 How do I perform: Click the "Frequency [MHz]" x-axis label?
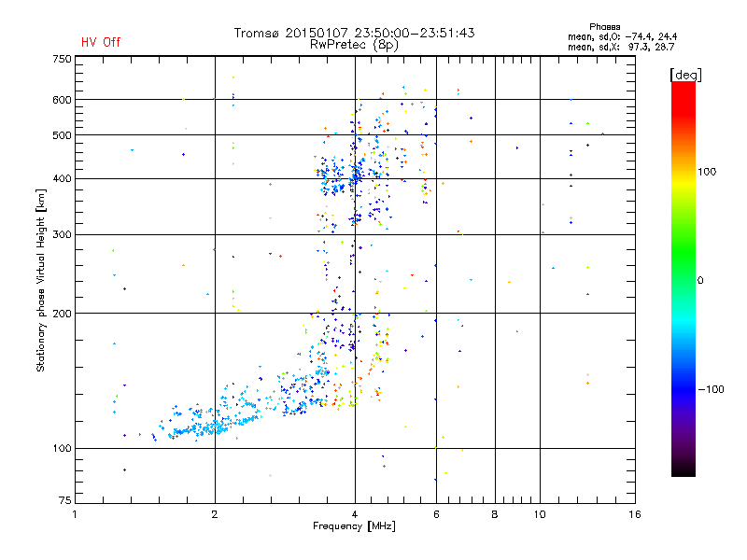(354, 526)
